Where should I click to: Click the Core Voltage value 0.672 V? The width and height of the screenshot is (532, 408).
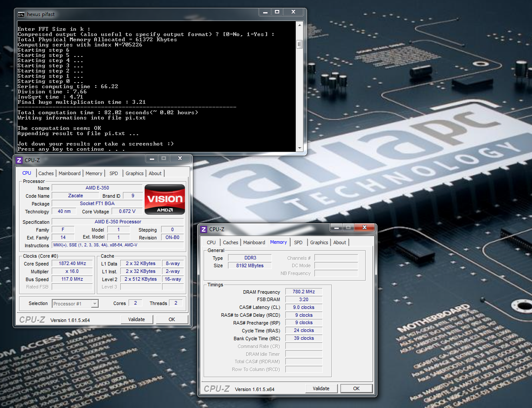127,211
